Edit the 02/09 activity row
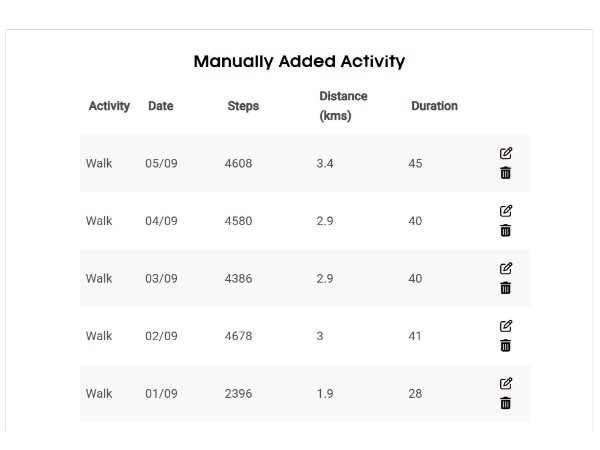 (x=506, y=326)
